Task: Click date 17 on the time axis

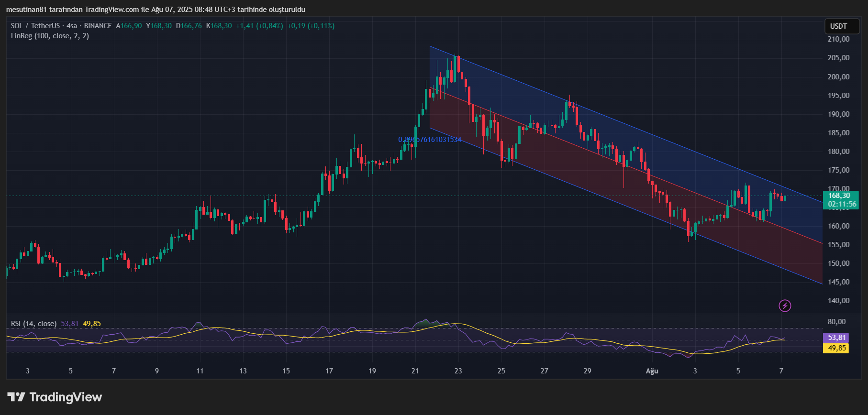Action: point(329,371)
